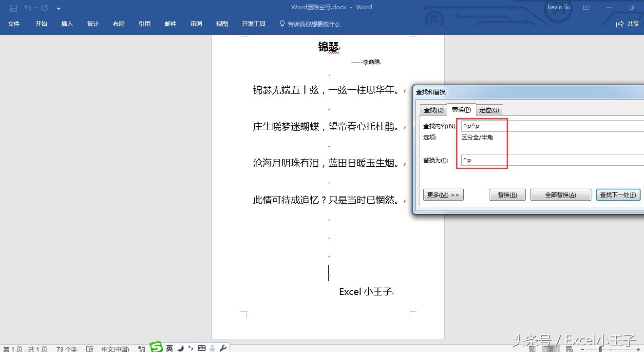Switch to the 定位 tab in dialog
This screenshot has width=644, height=352.
[x=489, y=110]
